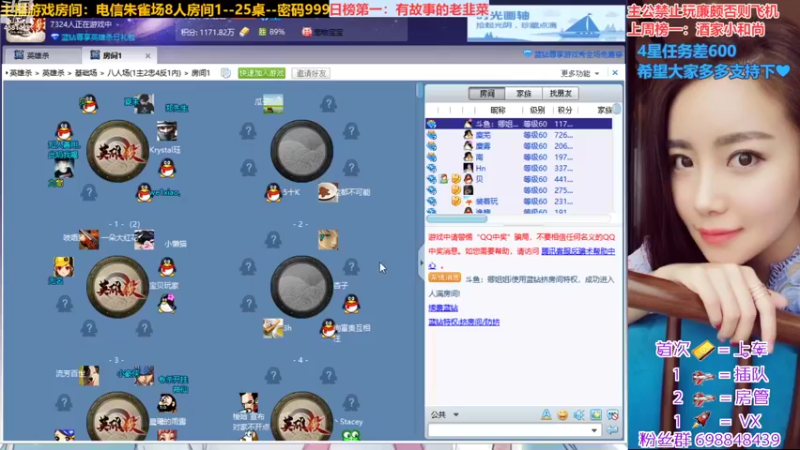Click the 基础场 breadcrumb link
The image size is (800, 450).
pyautogui.click(x=86, y=73)
